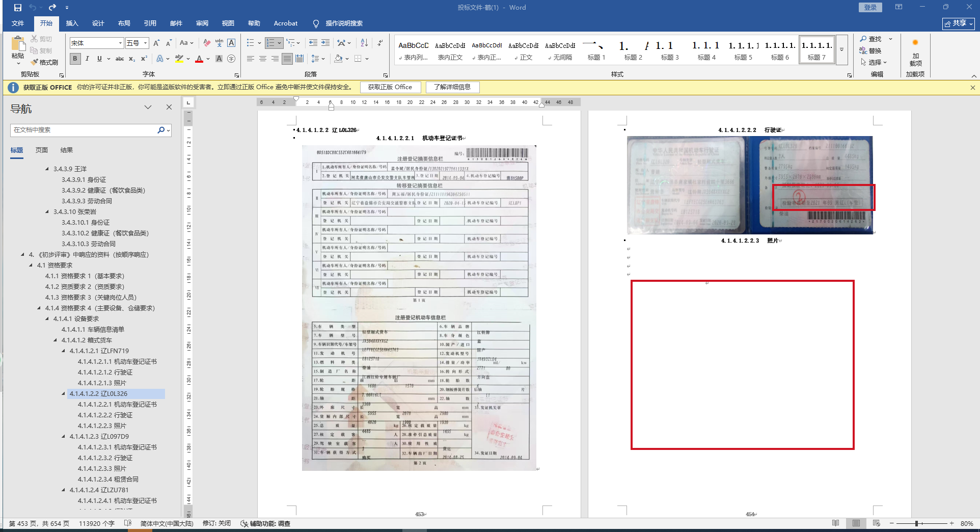Collapse the 4.1.4.1.2.2 辽L0L326 tree node
980x532 pixels.
[x=64, y=393]
